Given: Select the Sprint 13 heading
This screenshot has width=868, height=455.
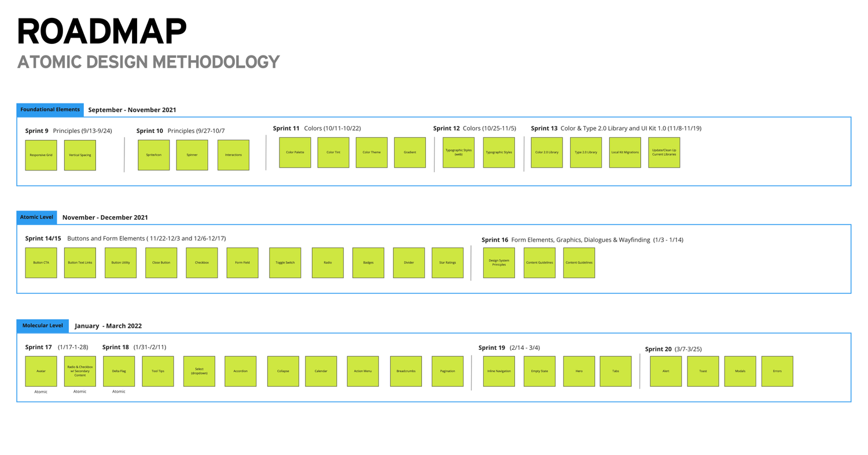Looking at the screenshot, I should coord(545,128).
